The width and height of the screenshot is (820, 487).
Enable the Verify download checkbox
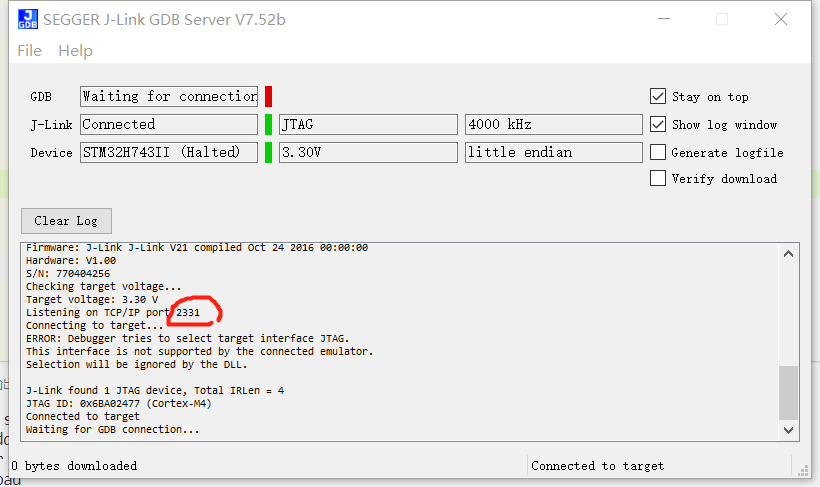[658, 178]
